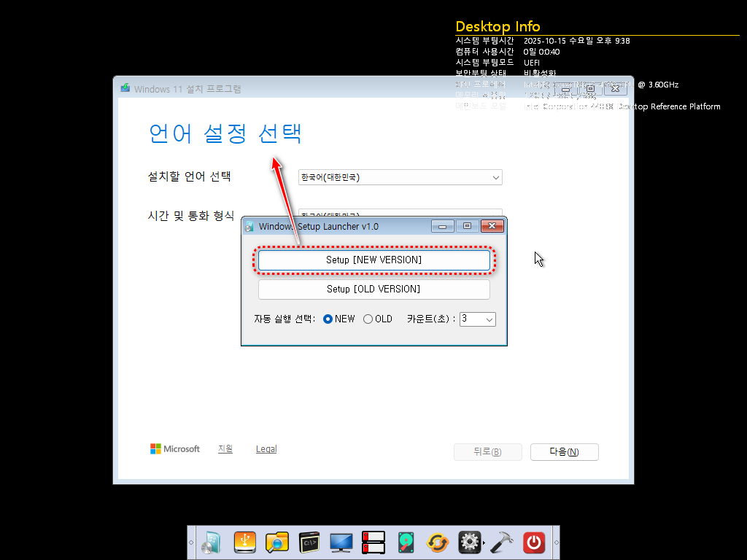Image resolution: width=747 pixels, height=560 pixels.
Task: Click the red power button icon
Action: 533,542
